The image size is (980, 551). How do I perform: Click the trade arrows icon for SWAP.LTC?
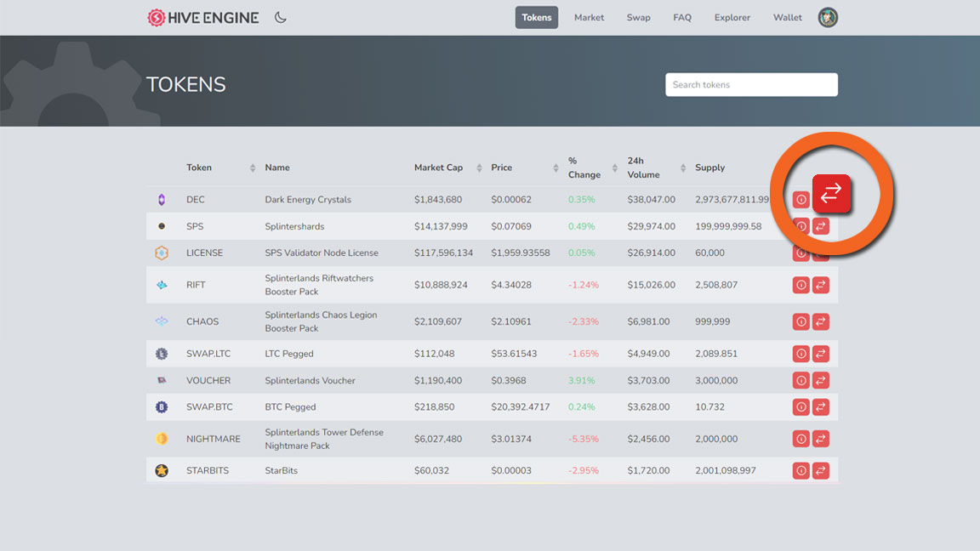821,354
